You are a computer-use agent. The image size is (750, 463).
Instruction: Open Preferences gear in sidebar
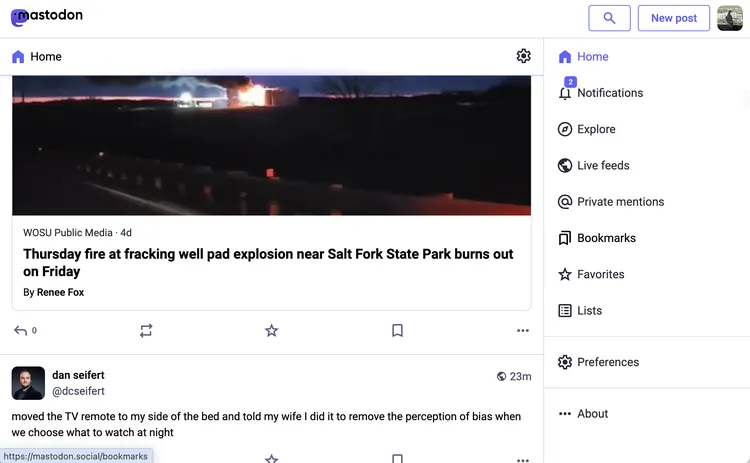tap(607, 362)
